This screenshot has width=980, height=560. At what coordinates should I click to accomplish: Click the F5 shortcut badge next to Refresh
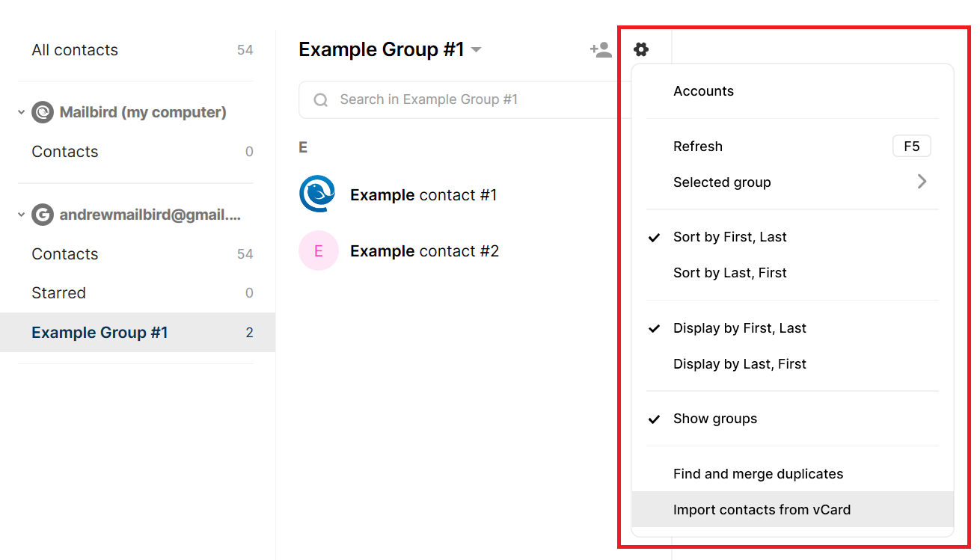tap(911, 146)
